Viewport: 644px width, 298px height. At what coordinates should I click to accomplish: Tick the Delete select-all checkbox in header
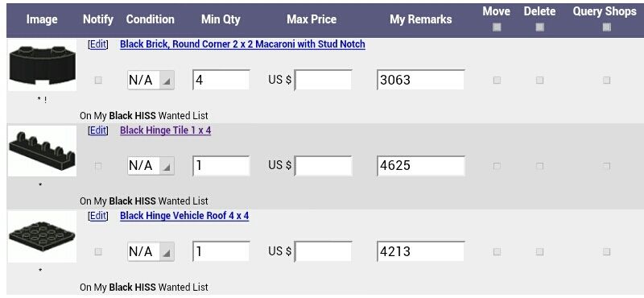(x=539, y=27)
